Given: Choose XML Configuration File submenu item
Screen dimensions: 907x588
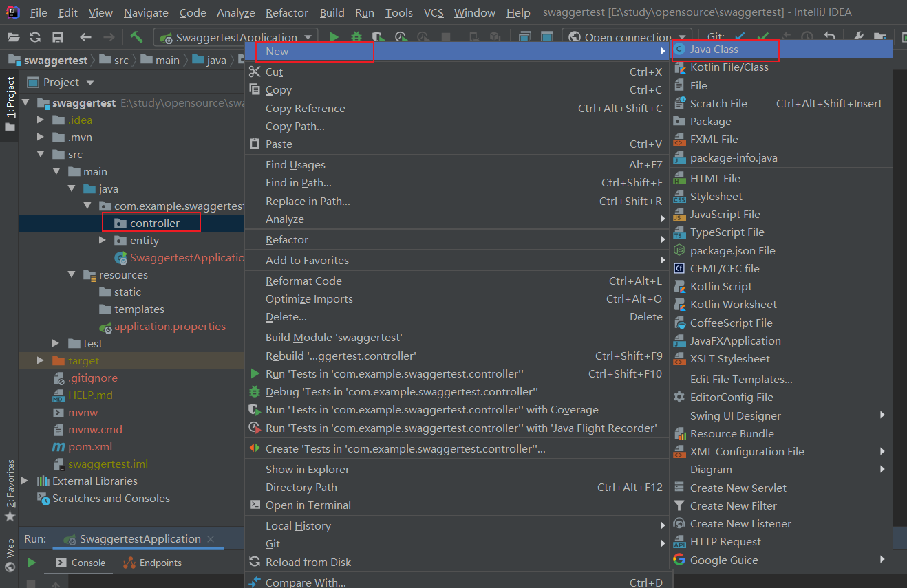Looking at the screenshot, I should pos(780,452).
